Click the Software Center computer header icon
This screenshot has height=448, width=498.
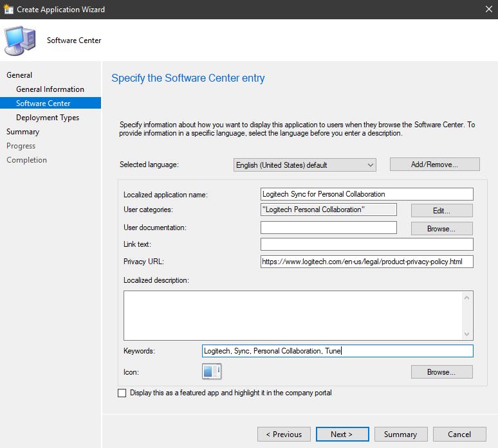20,40
